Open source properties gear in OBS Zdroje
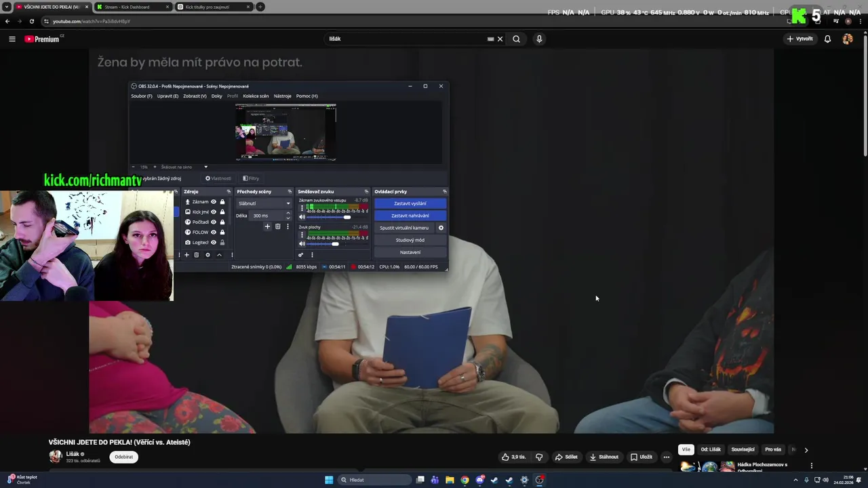This screenshot has height=488, width=868. click(x=208, y=255)
